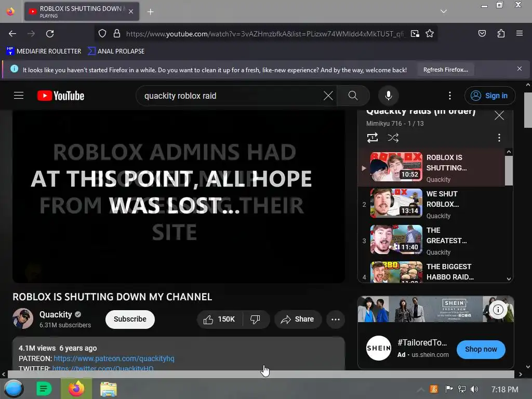
Task: Open a new tab with plus icon
Action: (x=150, y=12)
